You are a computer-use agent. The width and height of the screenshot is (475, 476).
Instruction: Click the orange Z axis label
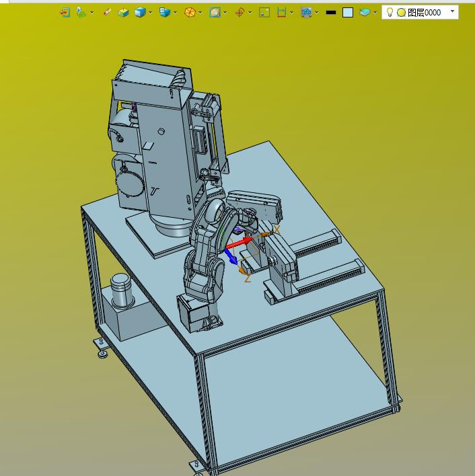(248, 278)
